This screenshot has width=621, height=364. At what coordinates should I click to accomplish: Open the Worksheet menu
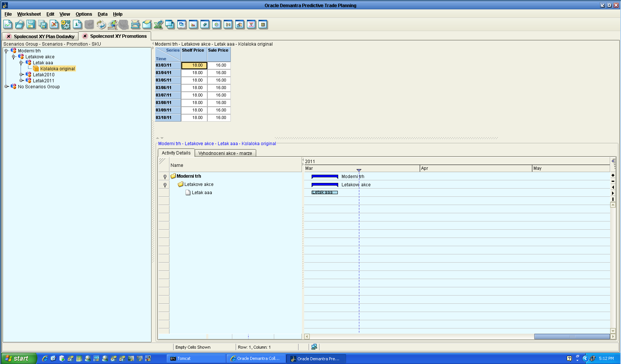pyautogui.click(x=29, y=14)
